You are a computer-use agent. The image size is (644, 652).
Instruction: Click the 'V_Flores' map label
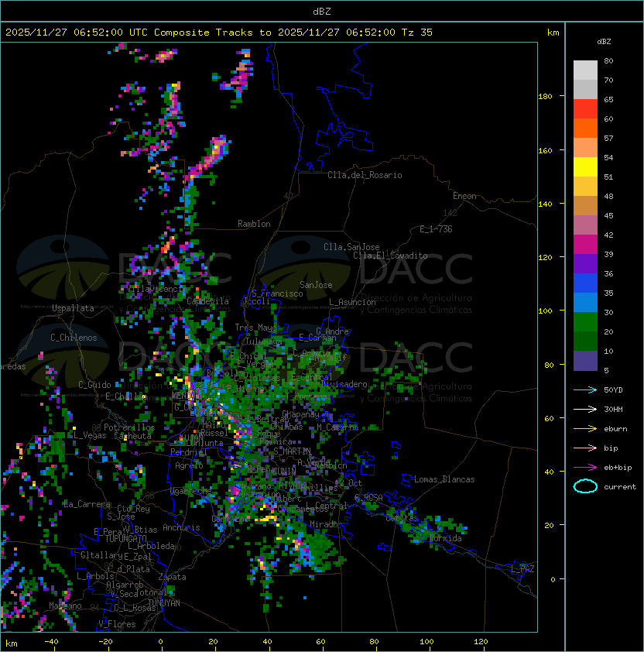(117, 624)
